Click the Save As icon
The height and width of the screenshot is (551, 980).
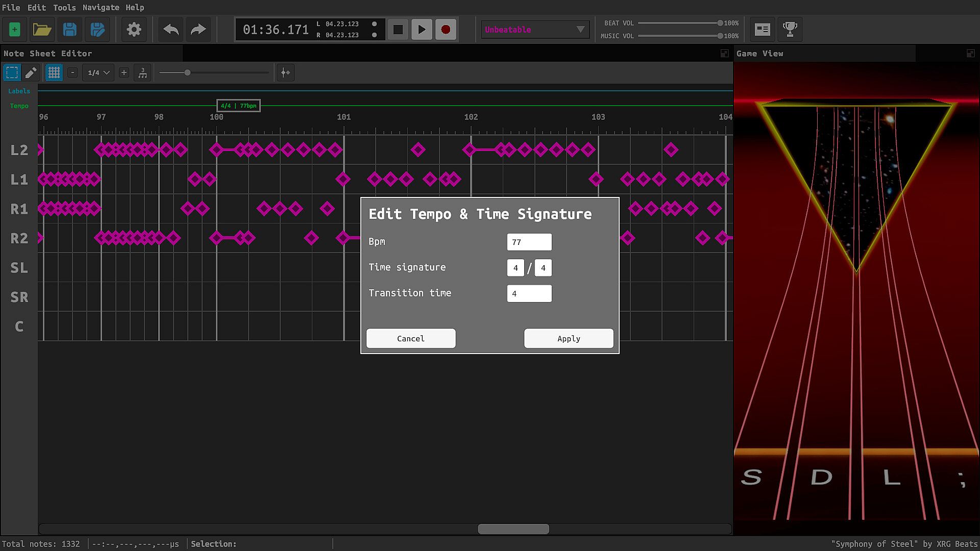(x=97, y=30)
